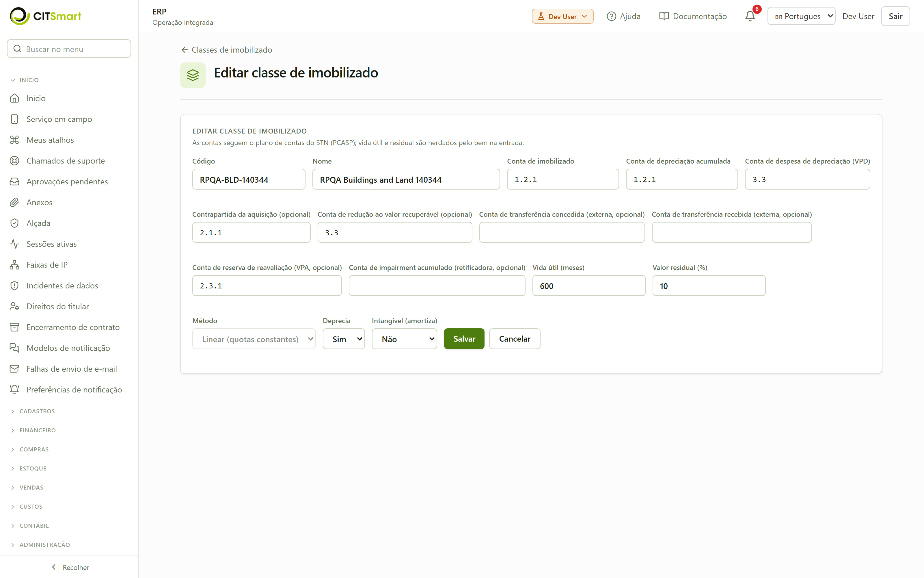This screenshot has width=924, height=578.
Task: Open Anexos paperclip item
Action: pyautogui.click(x=69, y=202)
